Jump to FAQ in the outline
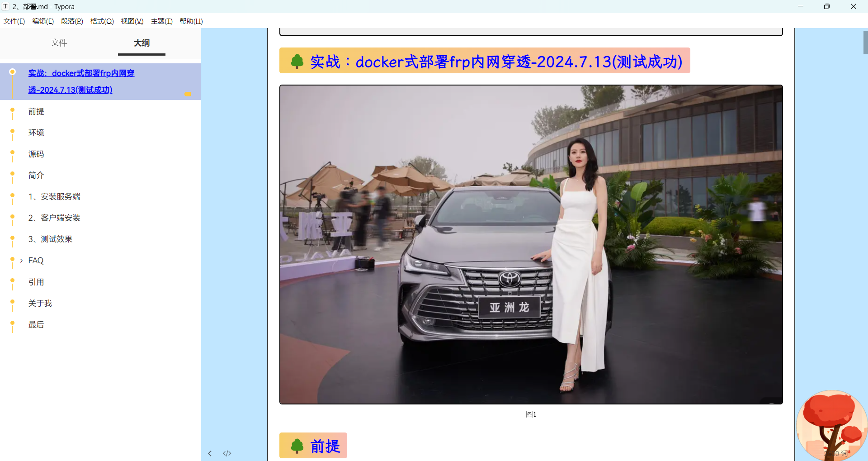Viewport: 868px width, 461px height. (36, 261)
